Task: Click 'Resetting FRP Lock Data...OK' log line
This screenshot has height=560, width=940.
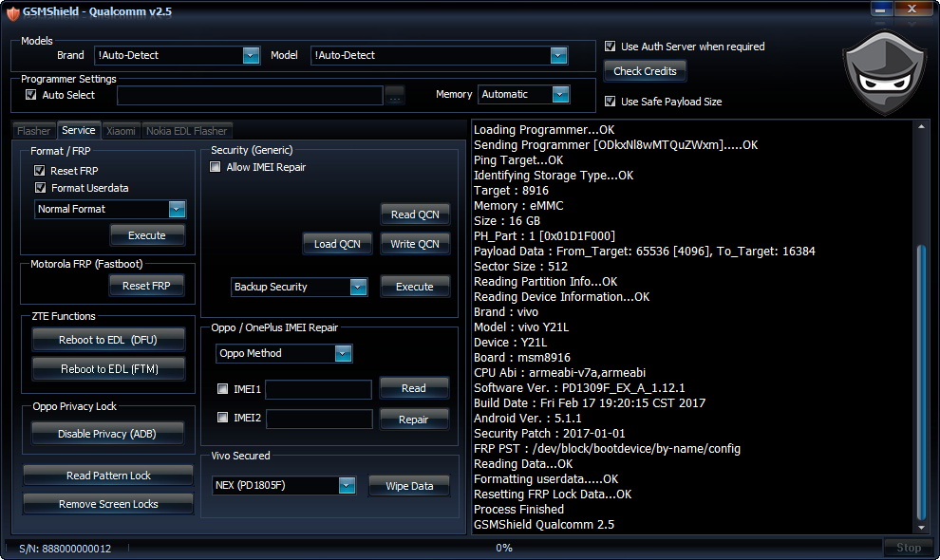Action: point(552,495)
